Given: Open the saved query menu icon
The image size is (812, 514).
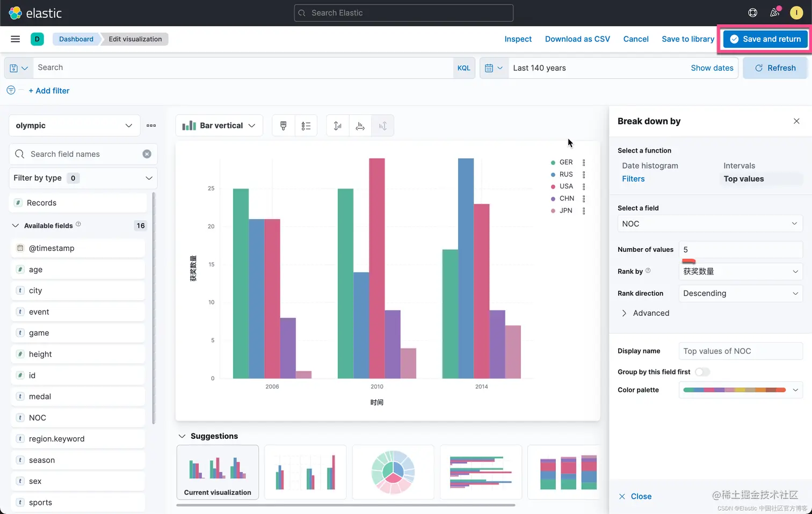Looking at the screenshot, I should coord(19,68).
